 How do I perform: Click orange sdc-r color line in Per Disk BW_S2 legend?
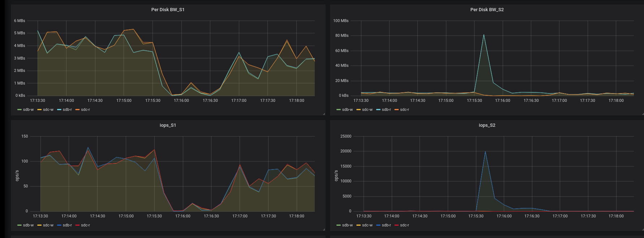396,110
